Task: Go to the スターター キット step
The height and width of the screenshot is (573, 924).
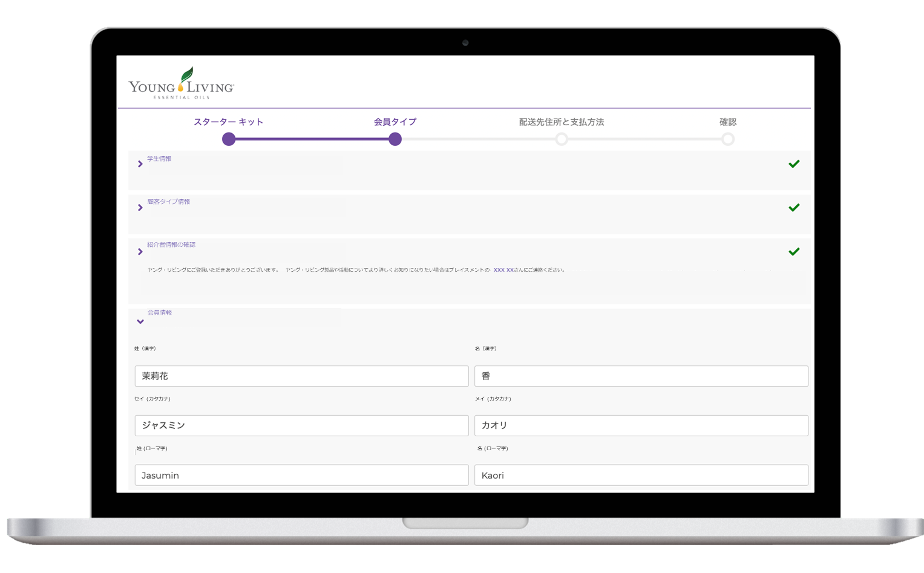Action: tap(228, 122)
